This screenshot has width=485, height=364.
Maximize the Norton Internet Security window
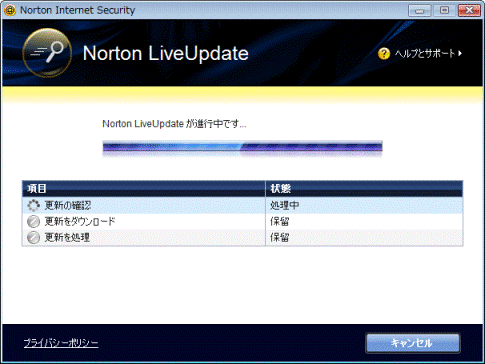444,10
